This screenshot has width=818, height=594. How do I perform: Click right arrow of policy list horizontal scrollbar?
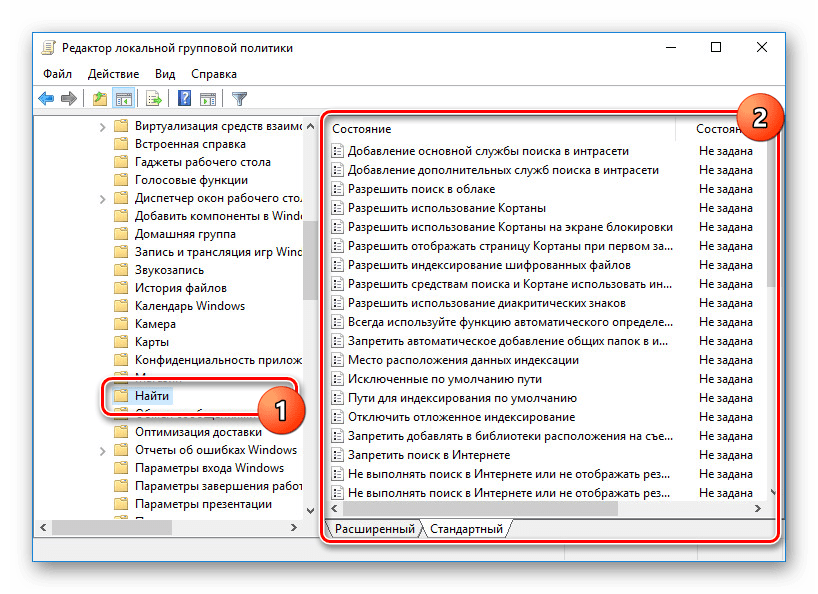758,508
